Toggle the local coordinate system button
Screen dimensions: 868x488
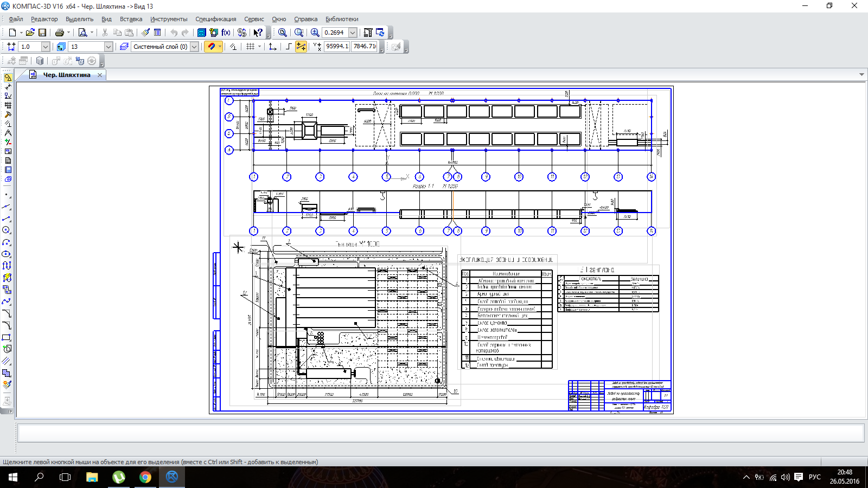coord(273,47)
